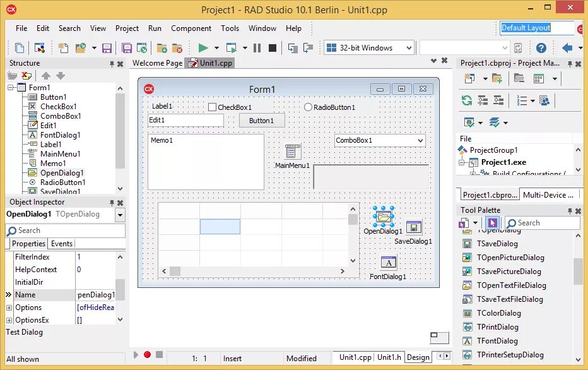The image size is (588, 370).
Task: Switch to the Welcome Page tab
Action: pyautogui.click(x=157, y=63)
